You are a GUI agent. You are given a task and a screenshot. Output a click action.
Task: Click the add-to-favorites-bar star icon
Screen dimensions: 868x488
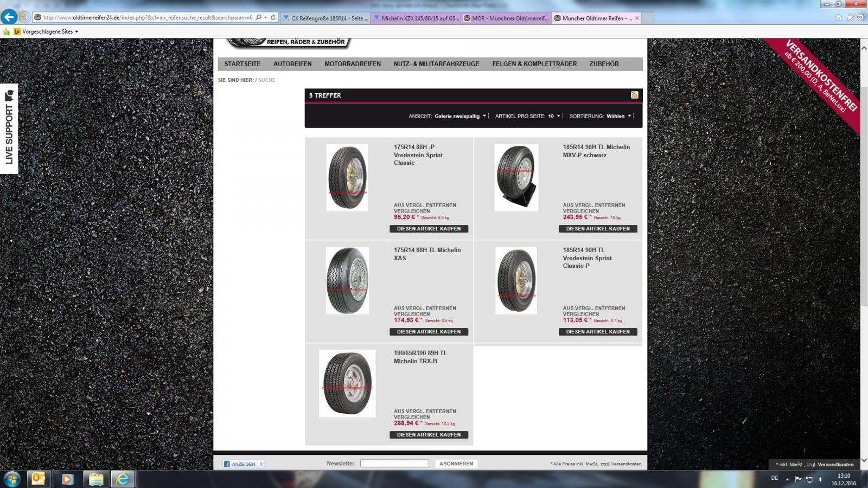click(x=7, y=31)
